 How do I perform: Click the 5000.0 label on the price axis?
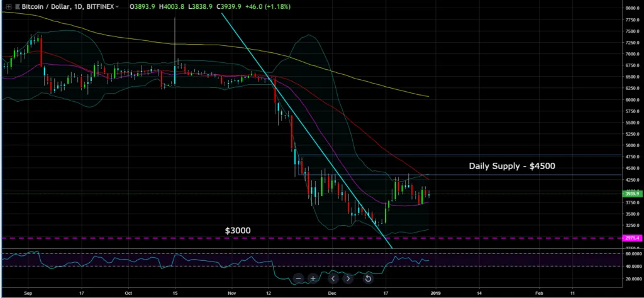633,145
